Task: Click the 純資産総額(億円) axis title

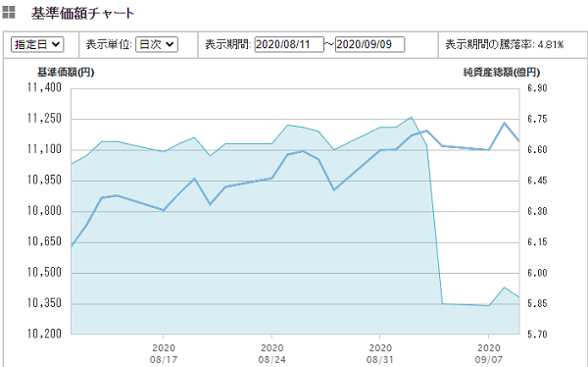Action: [x=502, y=72]
